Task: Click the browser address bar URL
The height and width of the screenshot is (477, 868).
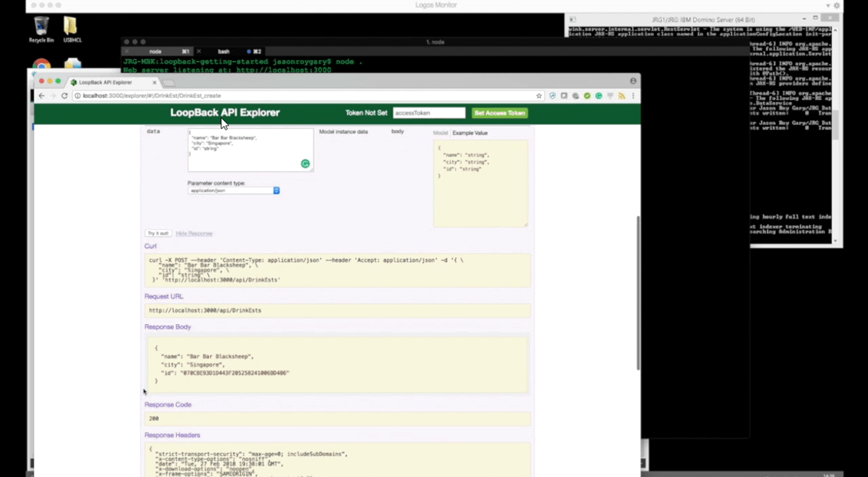Action: pos(152,95)
